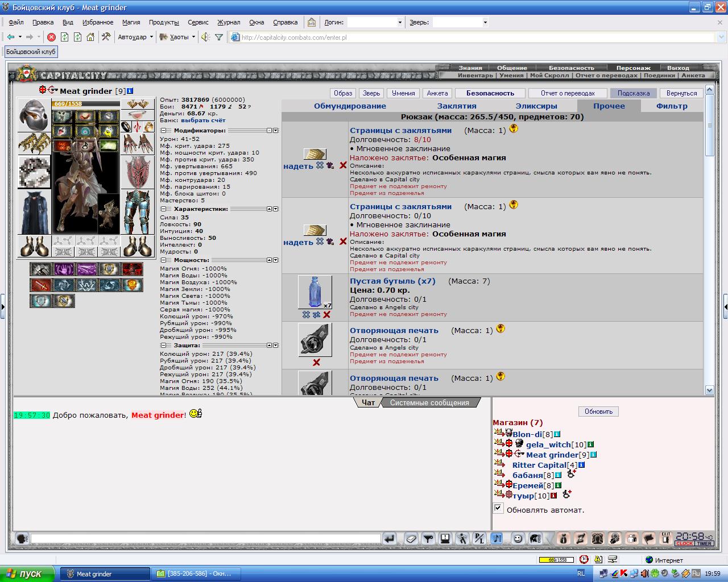Delete the empty bottle with red X
The width and height of the screenshot is (728, 582).
click(x=327, y=314)
